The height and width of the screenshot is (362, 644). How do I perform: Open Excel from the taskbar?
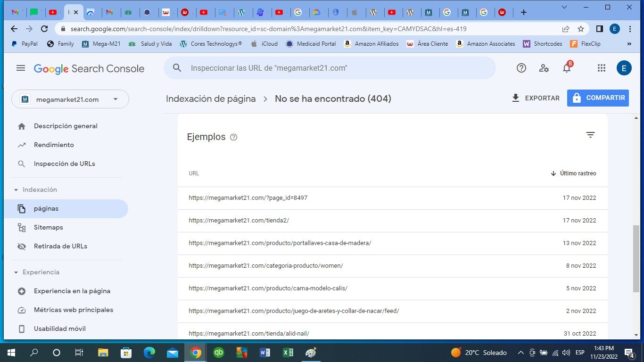[288, 353]
